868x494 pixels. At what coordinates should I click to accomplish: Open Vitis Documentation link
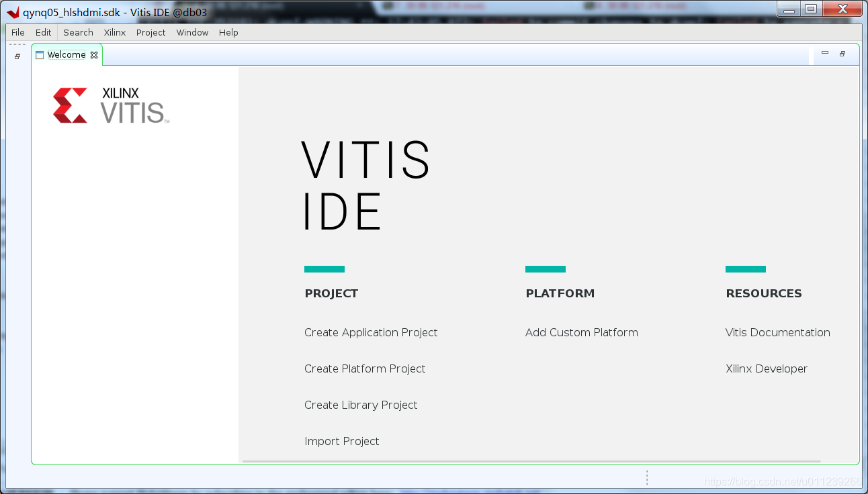click(x=778, y=332)
